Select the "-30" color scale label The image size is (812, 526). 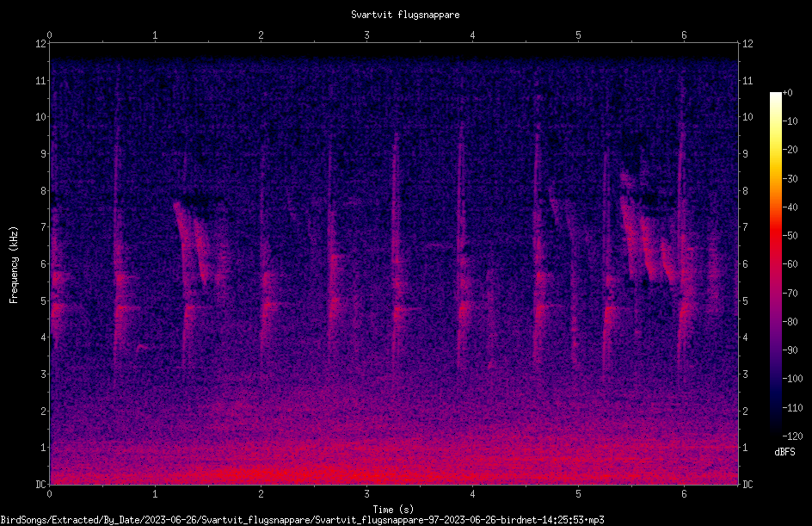(x=790, y=179)
